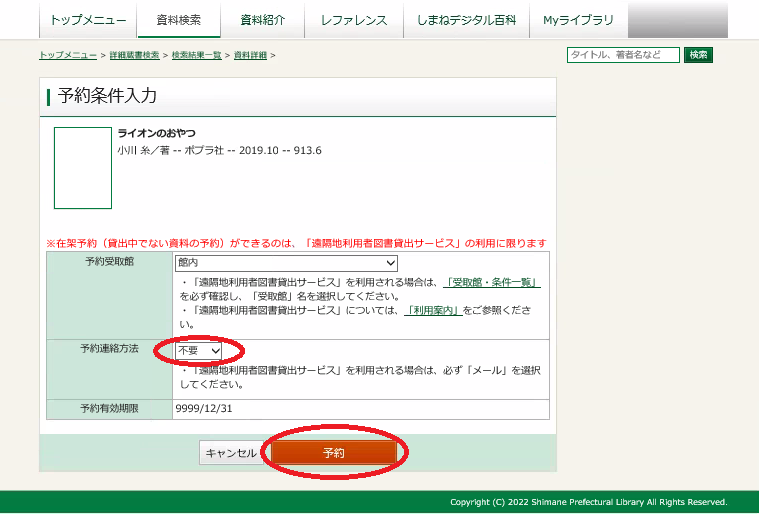Go back to 詳細蔵書検索 breadcrumb
Image resolution: width=759 pixels, height=514 pixels.
pyautogui.click(x=135, y=55)
